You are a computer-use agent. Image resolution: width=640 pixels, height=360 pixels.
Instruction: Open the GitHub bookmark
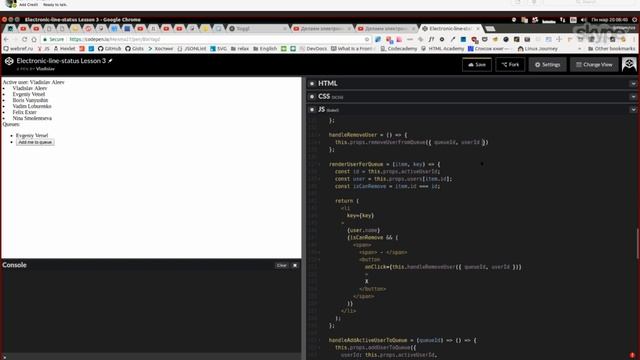pos(109,49)
